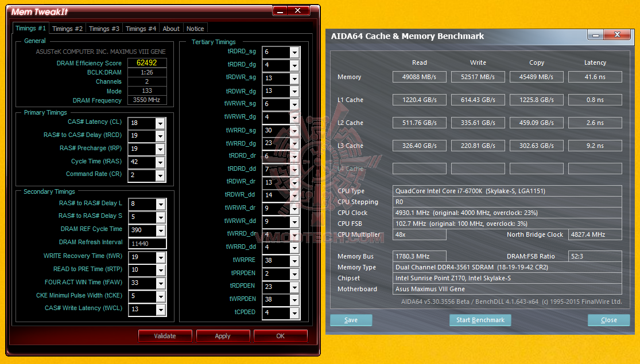Click the Apply button in Mem TweakIt
This screenshot has height=364, width=640.
click(x=223, y=336)
